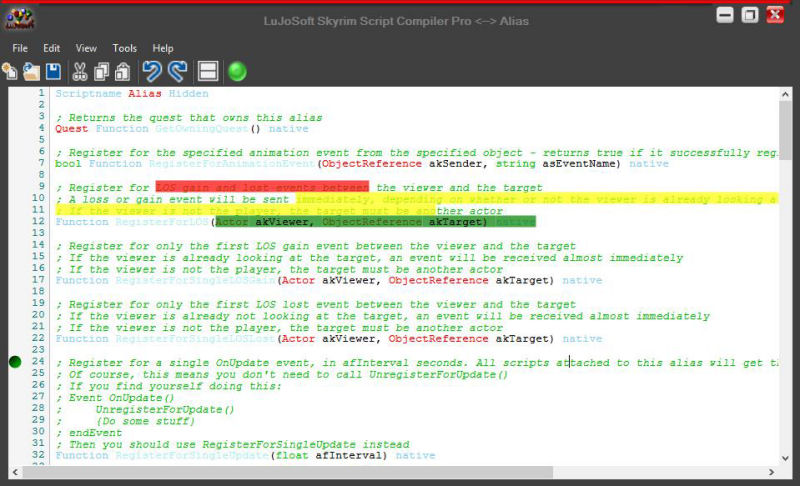Toggle the split view layout

208,71
